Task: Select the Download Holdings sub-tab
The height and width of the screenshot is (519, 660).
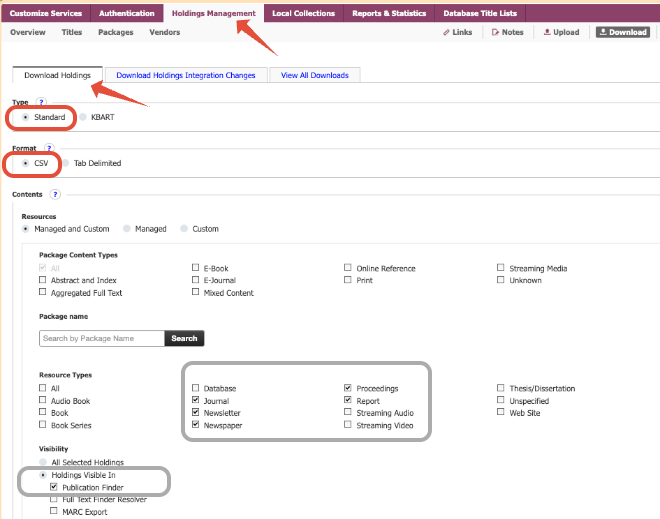Action: [57, 75]
